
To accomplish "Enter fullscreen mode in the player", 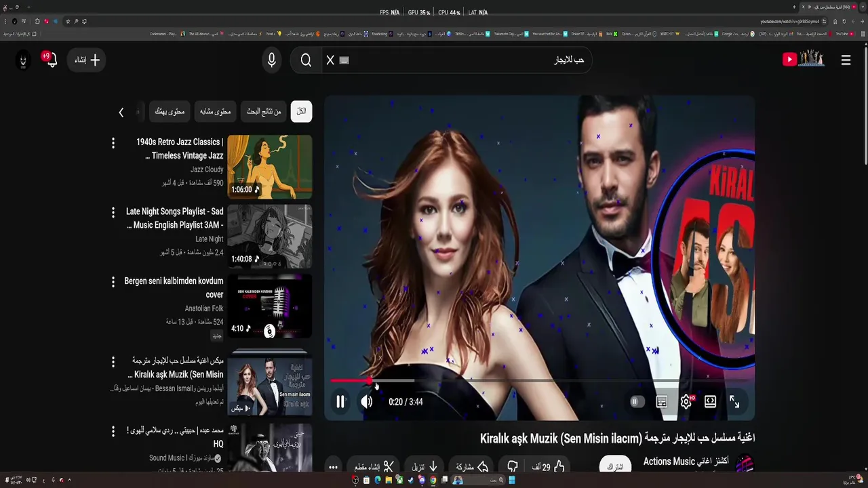I will click(x=734, y=402).
